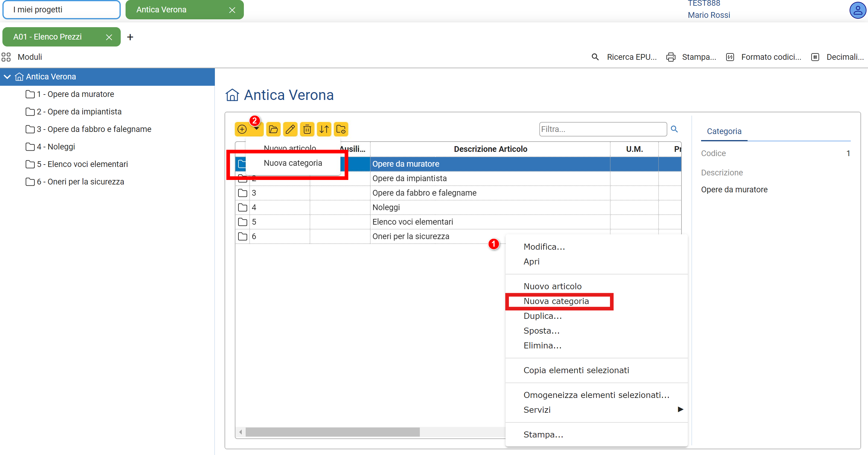Select 4 - Noleggi in the tree
Viewport: 868px width, 455px height.
pos(56,147)
